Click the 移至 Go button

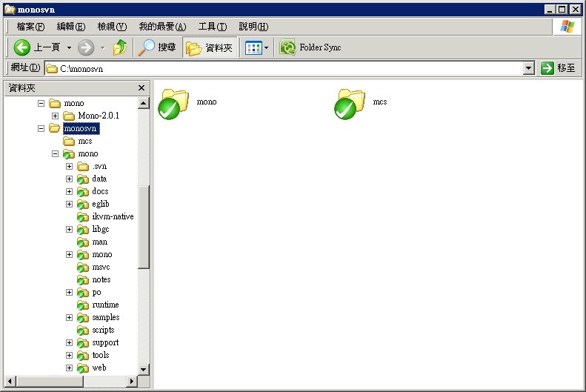(558, 68)
